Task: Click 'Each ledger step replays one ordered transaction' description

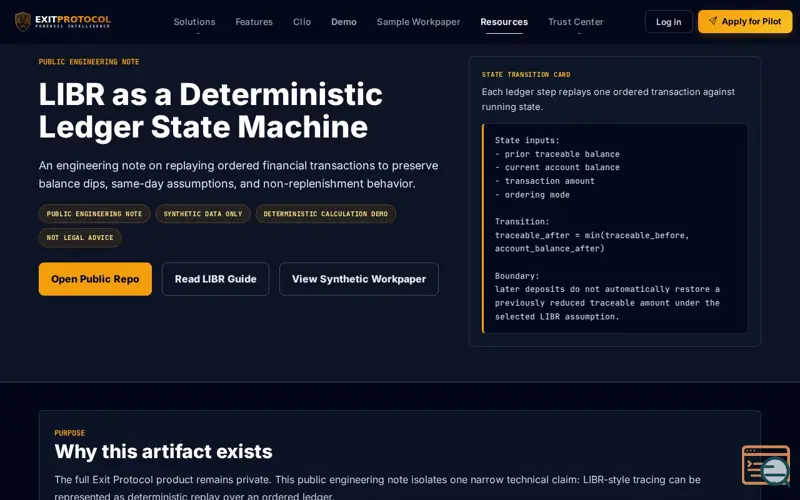Action: click(608, 99)
